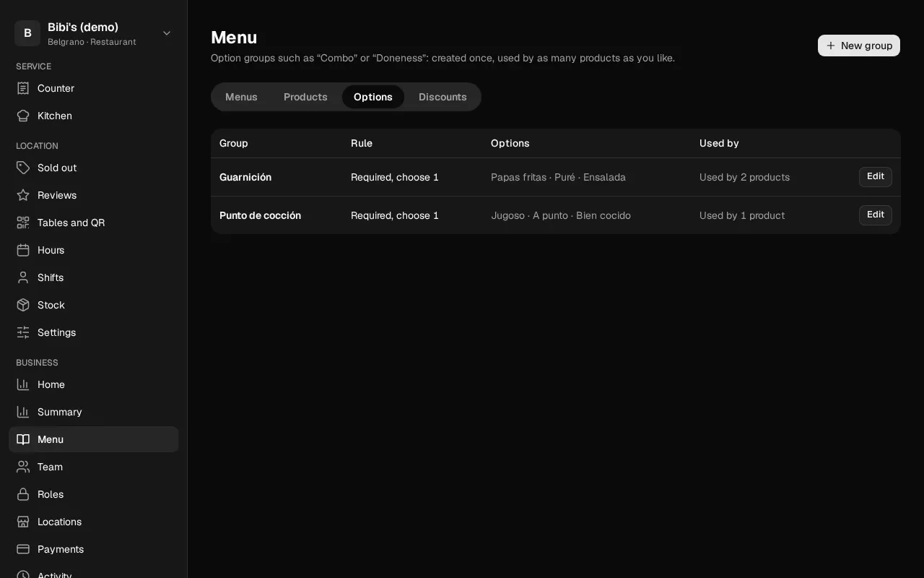Image resolution: width=924 pixels, height=578 pixels.
Task: Click the Summary chart icon
Action: [x=23, y=412]
